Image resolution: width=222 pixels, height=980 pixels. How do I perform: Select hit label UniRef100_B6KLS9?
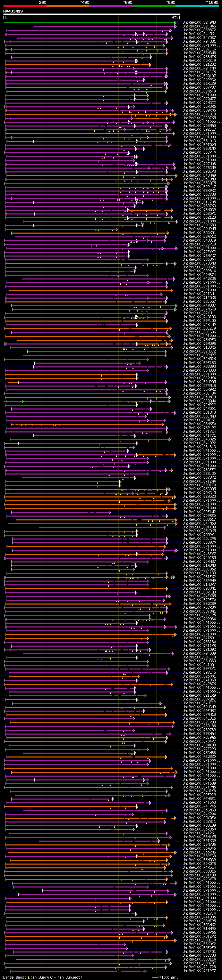(199, 84)
